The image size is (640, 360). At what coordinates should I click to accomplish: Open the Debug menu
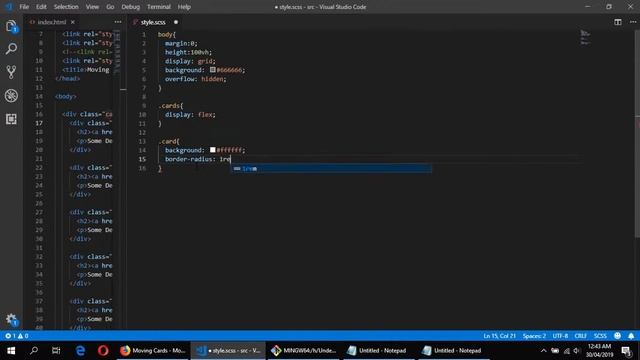pos(130,7)
